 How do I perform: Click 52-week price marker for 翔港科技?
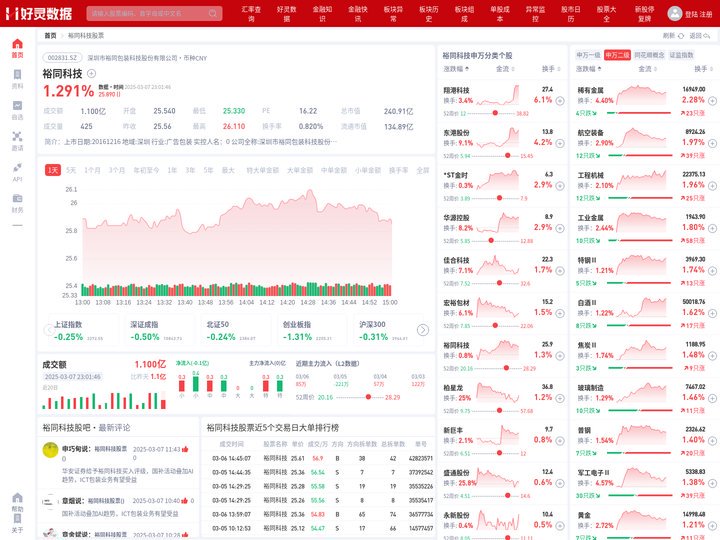click(495, 113)
